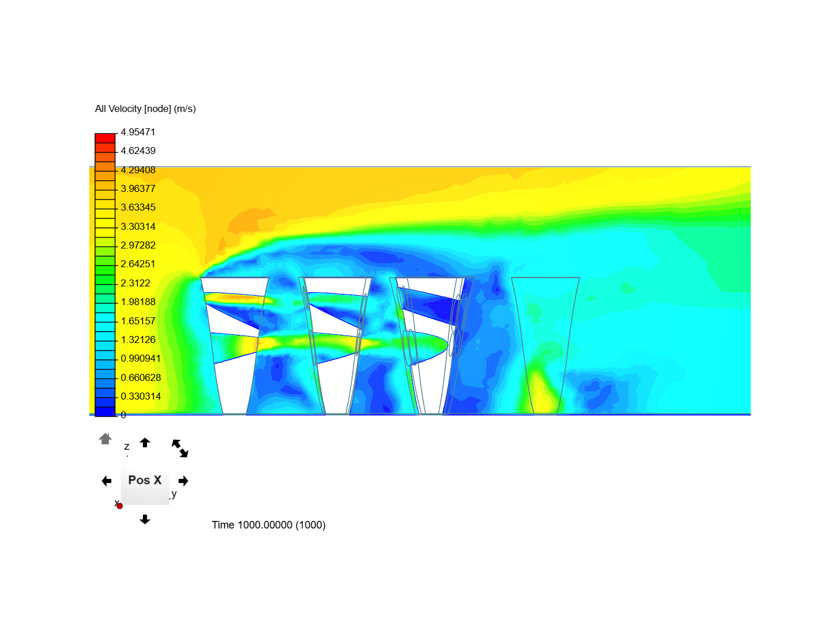
Task: Click legend value 2.64251
Action: [x=138, y=264]
